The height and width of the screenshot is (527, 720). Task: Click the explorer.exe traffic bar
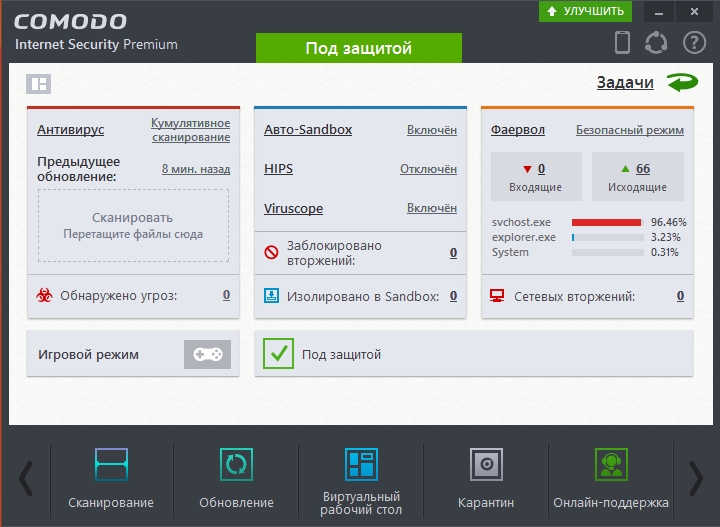pyautogui.click(x=608, y=237)
